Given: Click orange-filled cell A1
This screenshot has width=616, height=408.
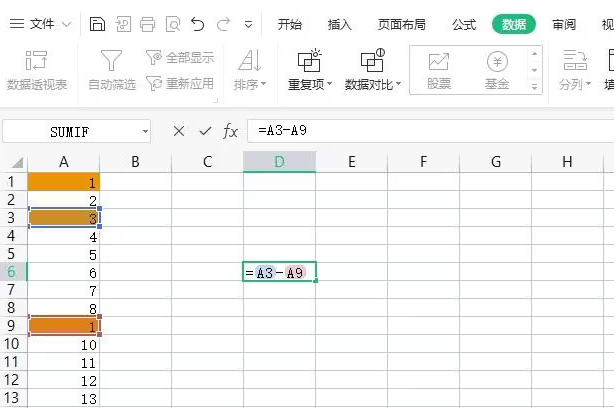Looking at the screenshot, I should click(x=64, y=182).
